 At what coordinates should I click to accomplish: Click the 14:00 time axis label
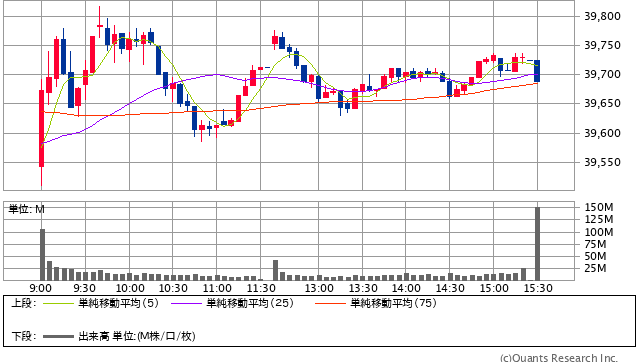[406, 288]
